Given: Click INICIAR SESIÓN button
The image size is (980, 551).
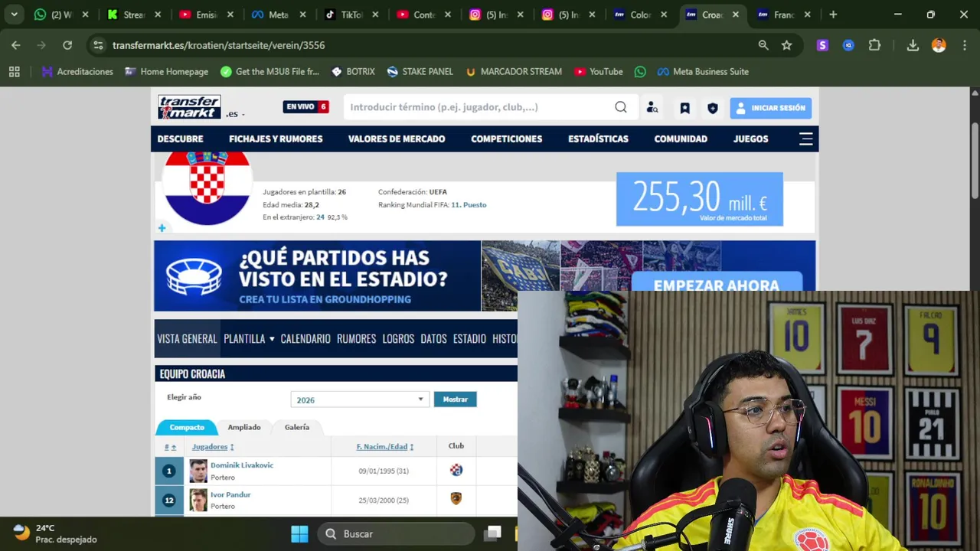Looking at the screenshot, I should point(770,108).
